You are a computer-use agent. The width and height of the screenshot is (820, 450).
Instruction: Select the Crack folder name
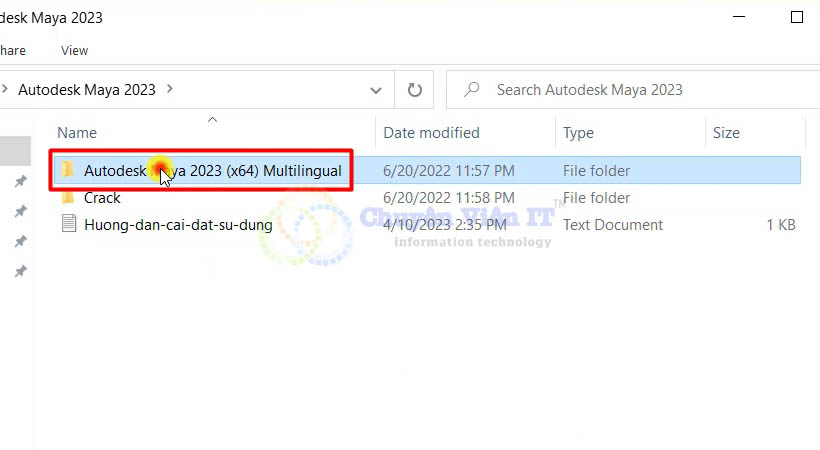point(102,198)
